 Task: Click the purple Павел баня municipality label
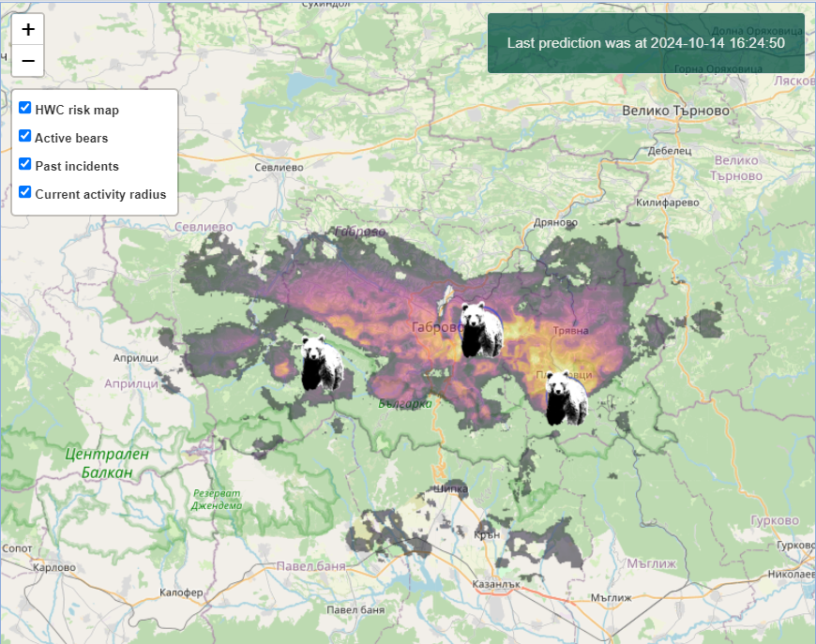click(x=310, y=566)
